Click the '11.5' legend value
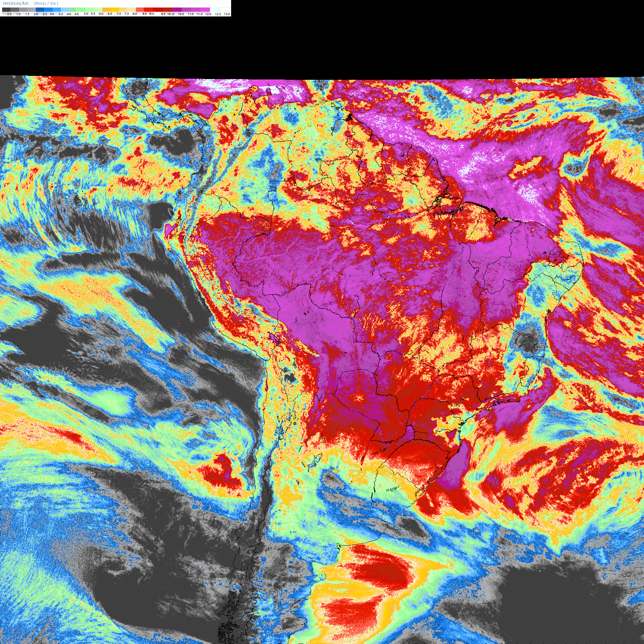The width and height of the screenshot is (644, 644). (199, 14)
